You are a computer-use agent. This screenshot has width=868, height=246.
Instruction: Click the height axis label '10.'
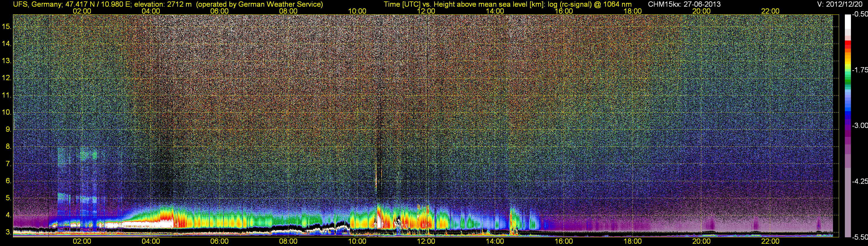[x=7, y=112]
